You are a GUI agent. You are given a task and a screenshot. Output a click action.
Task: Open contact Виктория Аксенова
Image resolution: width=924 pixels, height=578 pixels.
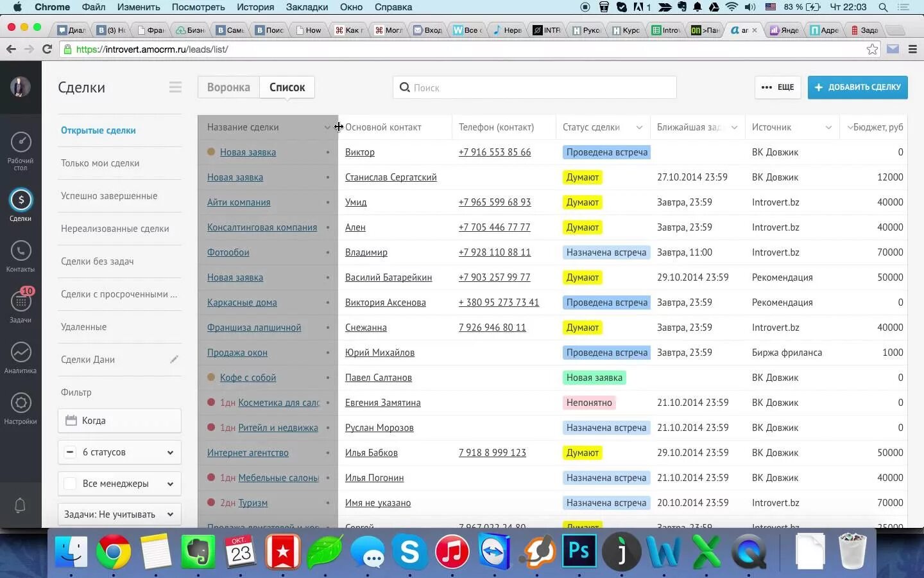386,302
